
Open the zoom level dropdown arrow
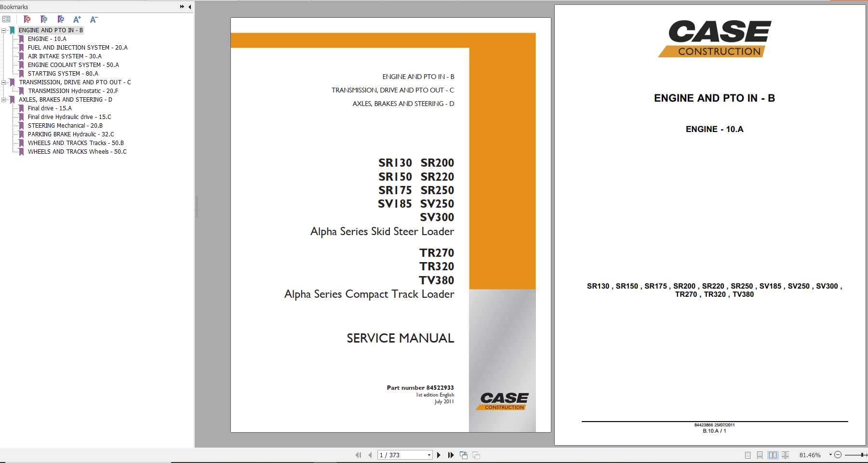pyautogui.click(x=830, y=455)
